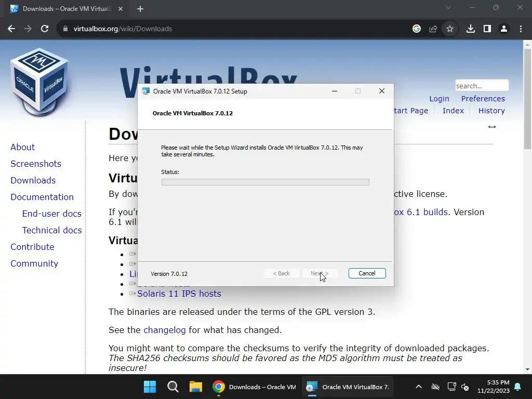Open Screenshots in the sidebar
The width and height of the screenshot is (532, 399).
point(36,164)
